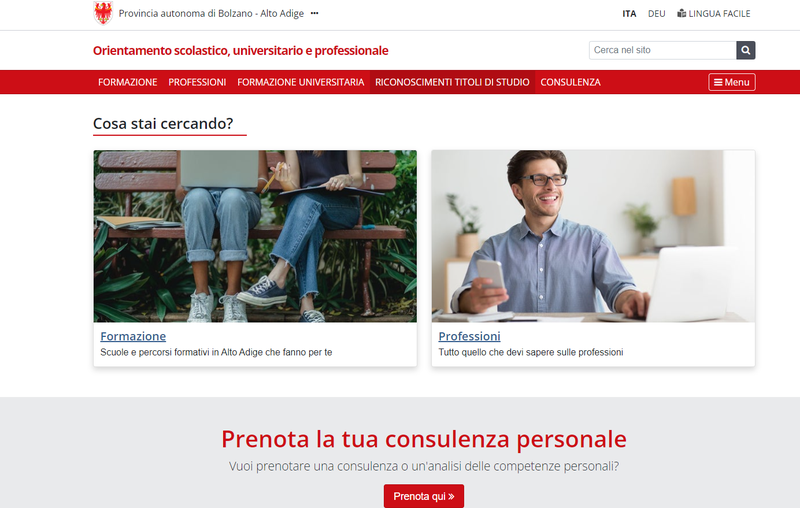The width and height of the screenshot is (800, 508).
Task: Click the magnifying glass search button
Action: point(745,50)
